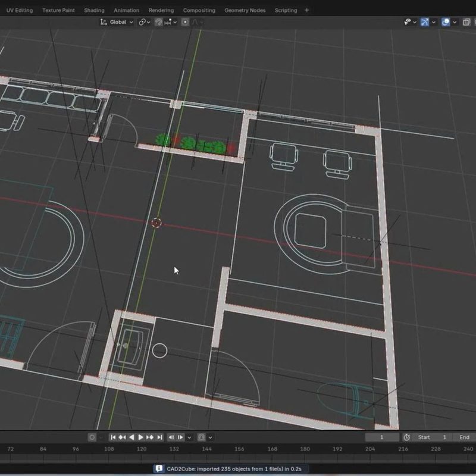This screenshot has height=476, width=476.
Task: Jump to previous keyframe
Action: [123, 437]
